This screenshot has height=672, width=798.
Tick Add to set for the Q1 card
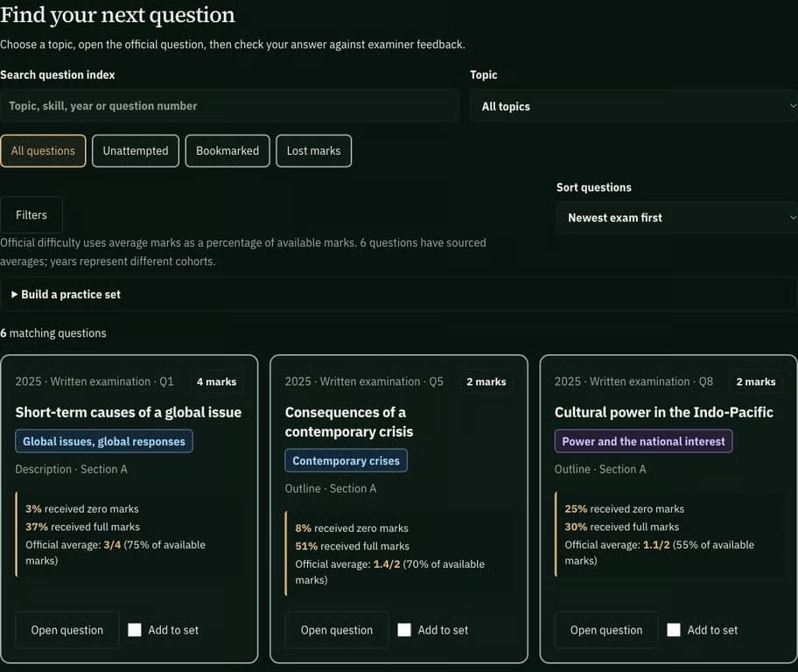click(135, 630)
